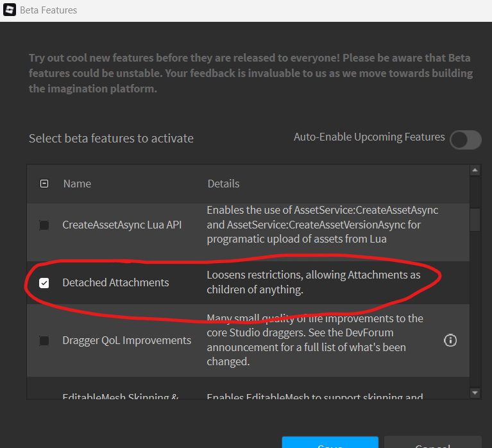The height and width of the screenshot is (448, 492).
Task: Click the Dragger QoL description text
Action: 315,340
